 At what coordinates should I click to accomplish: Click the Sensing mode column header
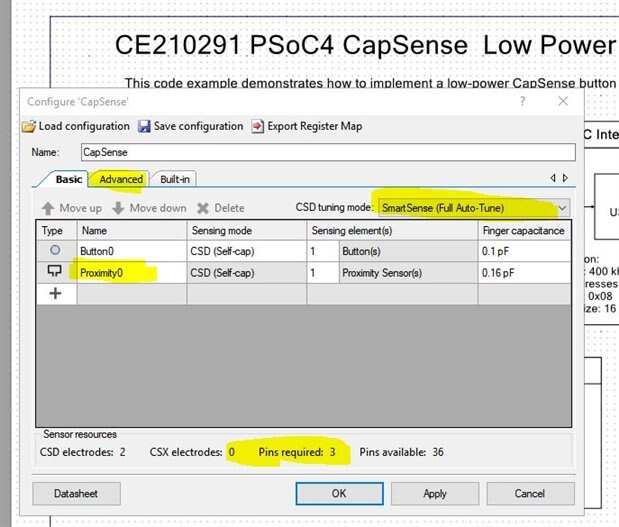(x=247, y=231)
